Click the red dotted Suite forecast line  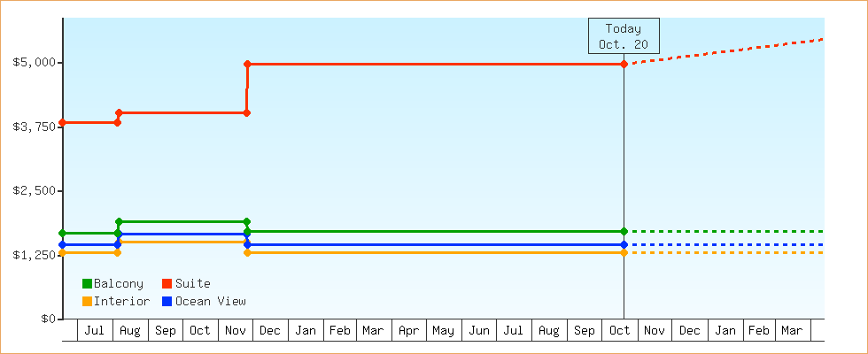[726, 51]
